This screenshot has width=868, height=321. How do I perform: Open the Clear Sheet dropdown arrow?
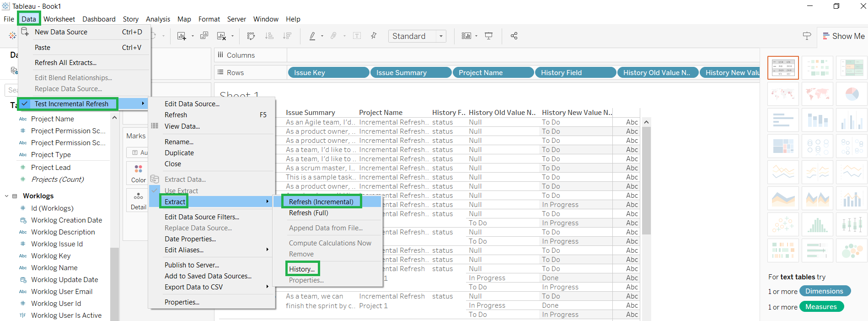[x=232, y=36]
